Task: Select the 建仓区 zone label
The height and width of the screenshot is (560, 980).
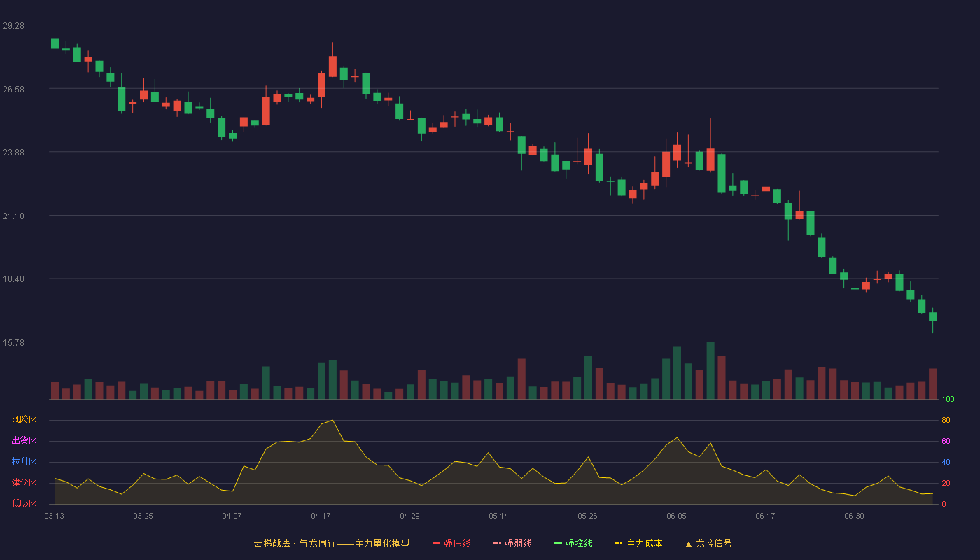Action: [x=24, y=483]
